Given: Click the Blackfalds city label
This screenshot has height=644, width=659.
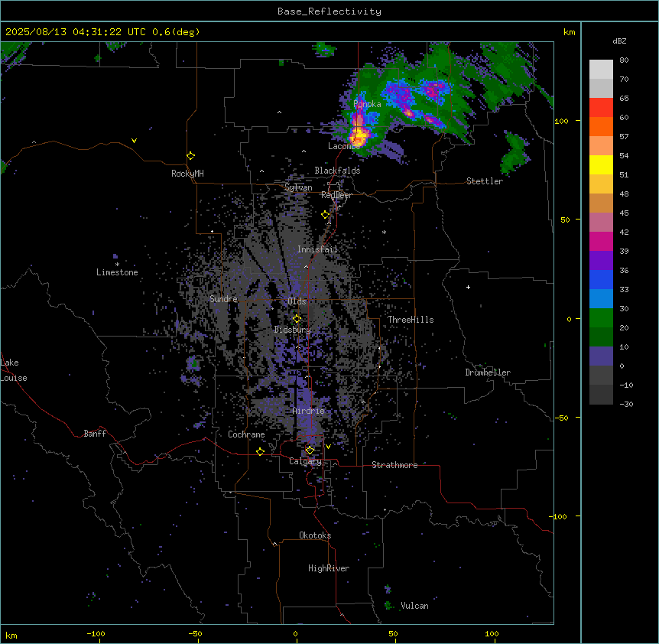Looking at the screenshot, I should [x=337, y=171].
